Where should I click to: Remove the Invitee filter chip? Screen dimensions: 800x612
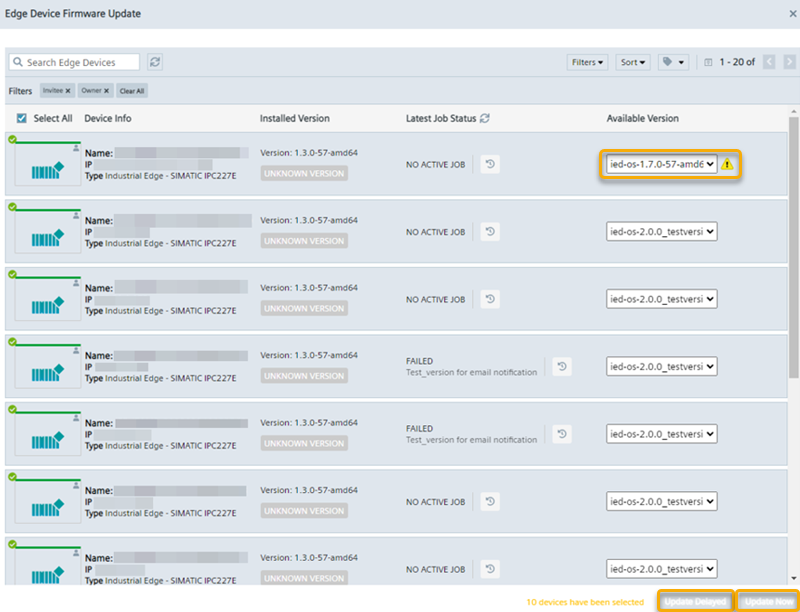(x=68, y=91)
